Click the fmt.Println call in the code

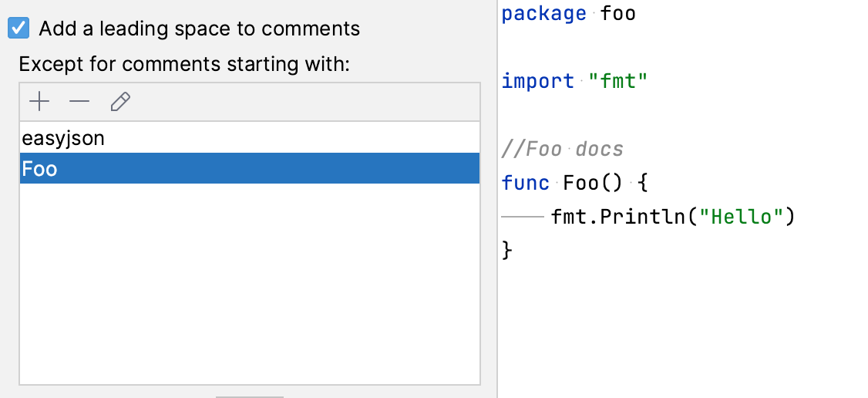click(x=617, y=217)
